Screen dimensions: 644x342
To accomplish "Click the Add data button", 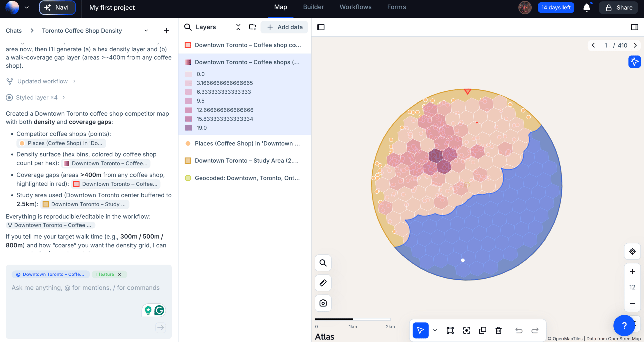I will click(x=284, y=27).
